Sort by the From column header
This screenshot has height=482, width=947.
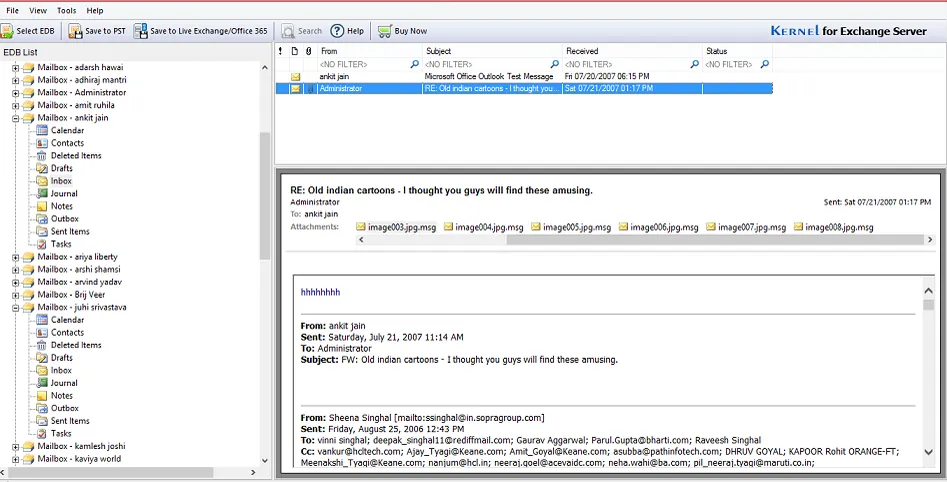point(369,51)
